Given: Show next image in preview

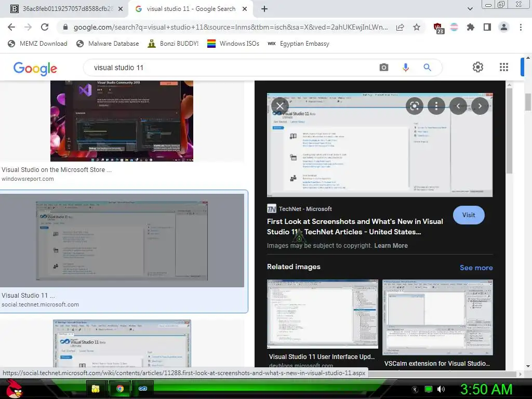Looking at the screenshot, I should pos(480,106).
